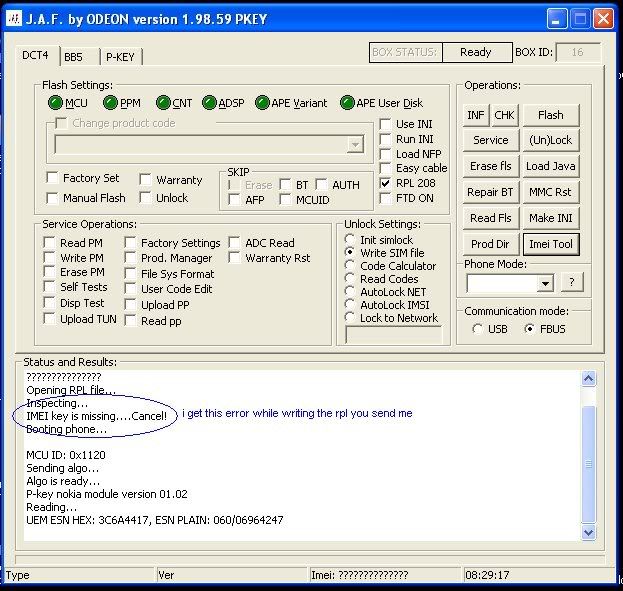Image resolution: width=623 pixels, height=591 pixels.
Task: Click the Erase fls button
Action: click(x=491, y=166)
